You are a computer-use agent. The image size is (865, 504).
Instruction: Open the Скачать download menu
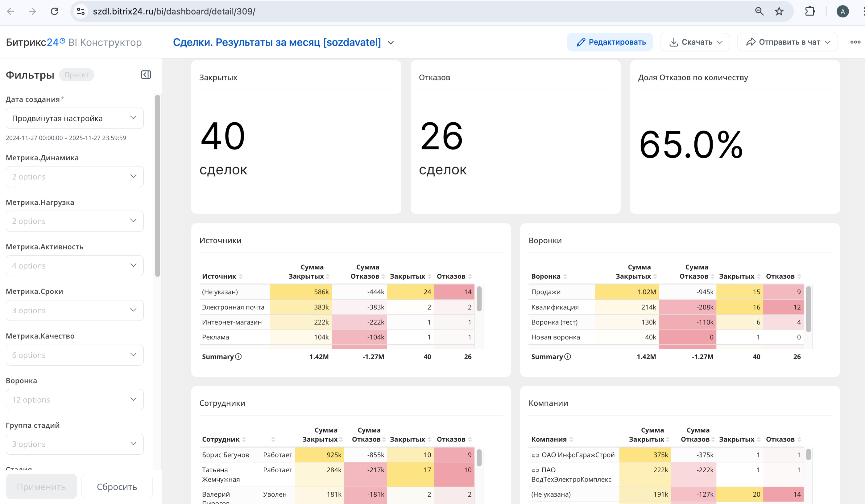point(695,42)
